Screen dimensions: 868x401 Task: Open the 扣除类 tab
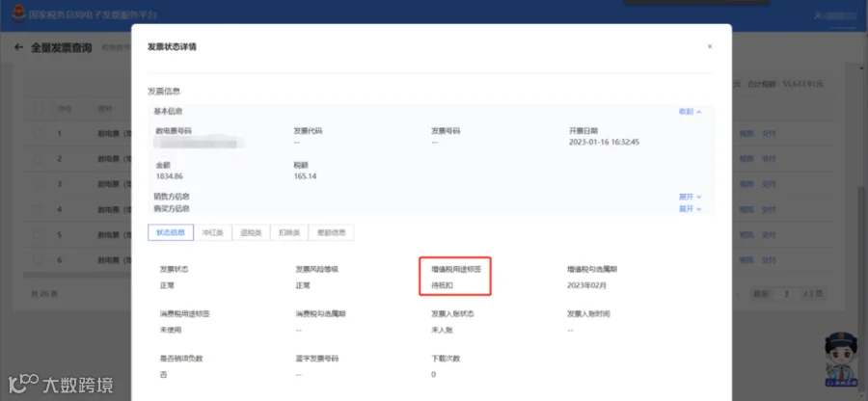coord(289,233)
